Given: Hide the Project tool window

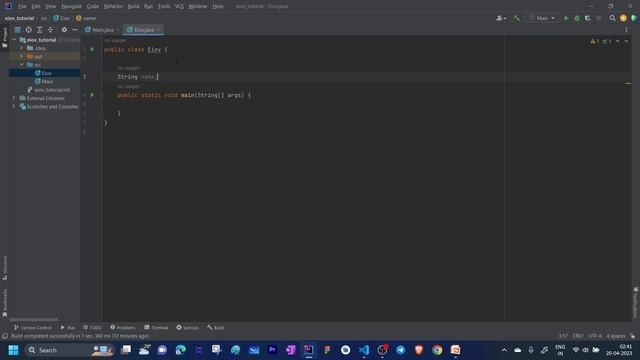Looking at the screenshot, I should (75, 30).
